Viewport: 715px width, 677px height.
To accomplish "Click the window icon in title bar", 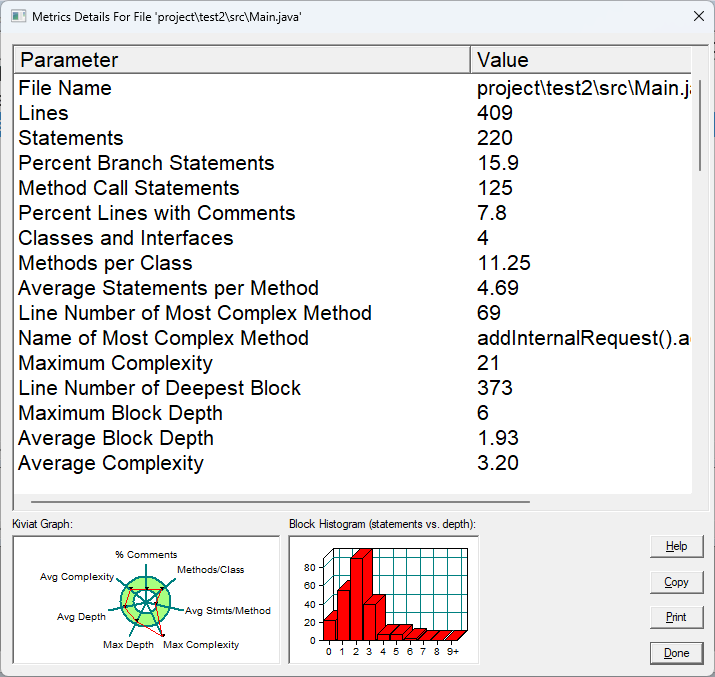I will [18, 17].
